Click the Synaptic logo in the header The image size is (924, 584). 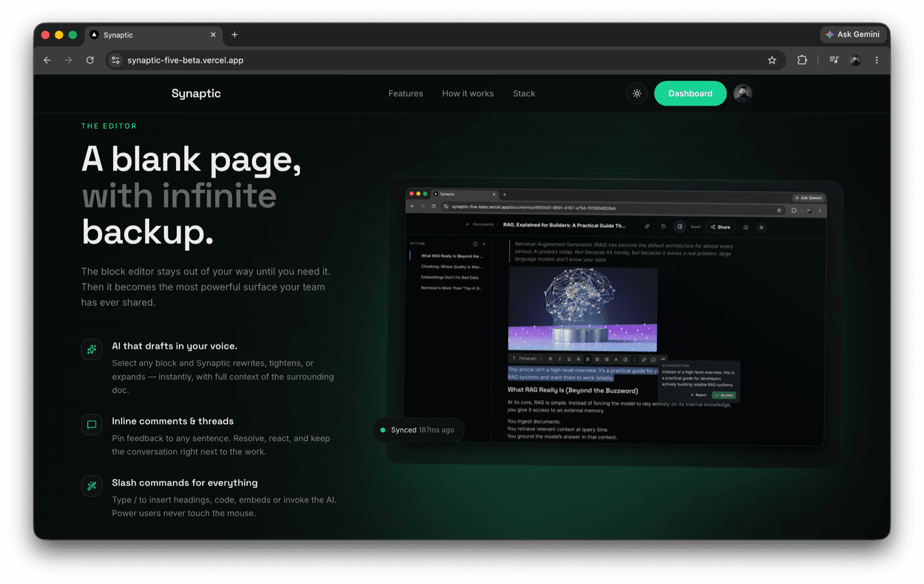[196, 93]
